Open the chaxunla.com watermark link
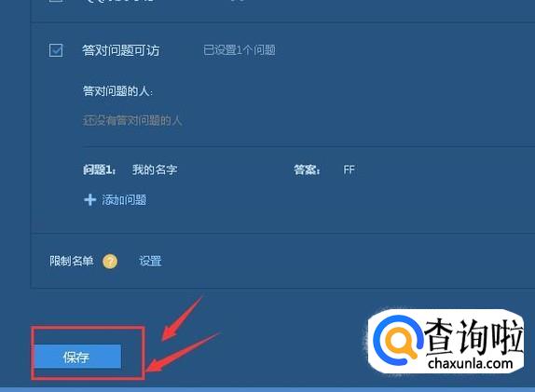The height and width of the screenshot is (392, 535). 470,363
